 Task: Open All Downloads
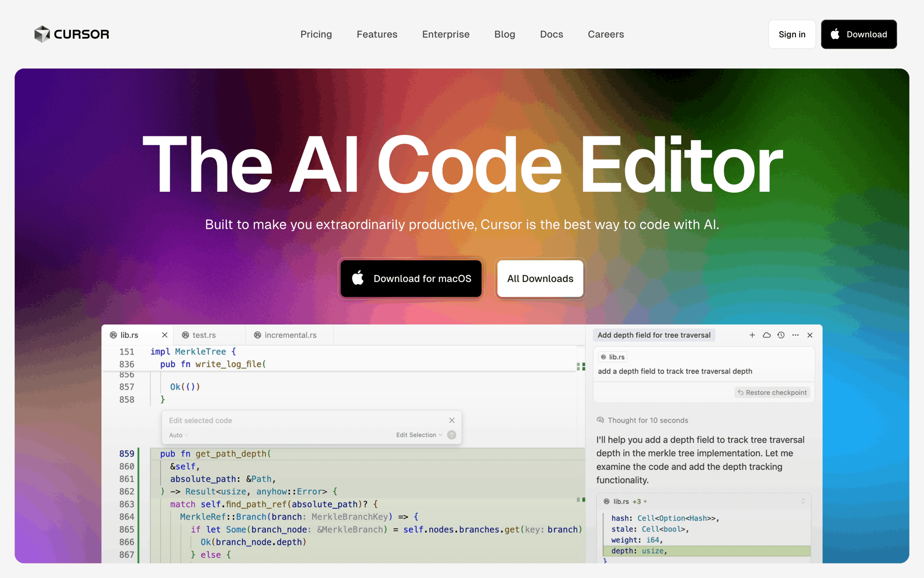click(540, 278)
